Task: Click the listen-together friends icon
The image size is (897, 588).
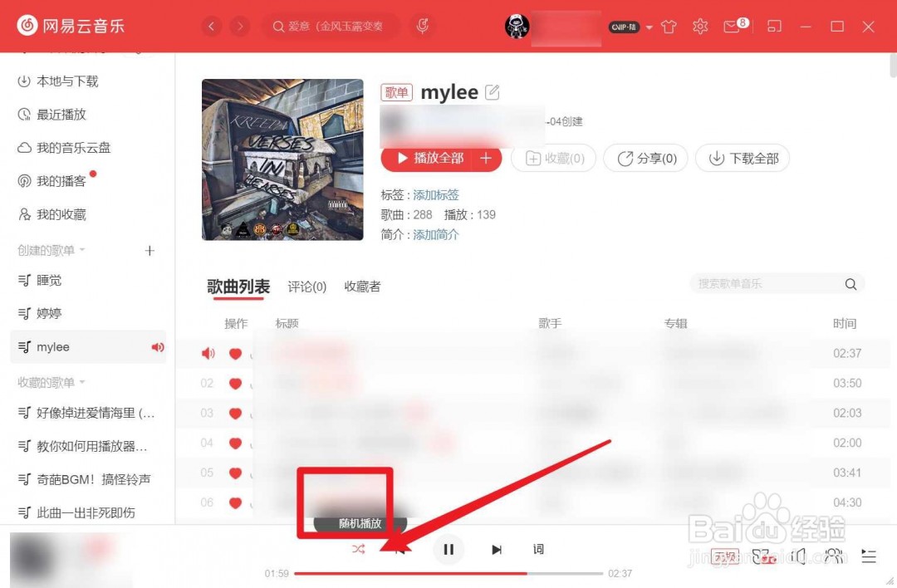Action: [x=833, y=556]
